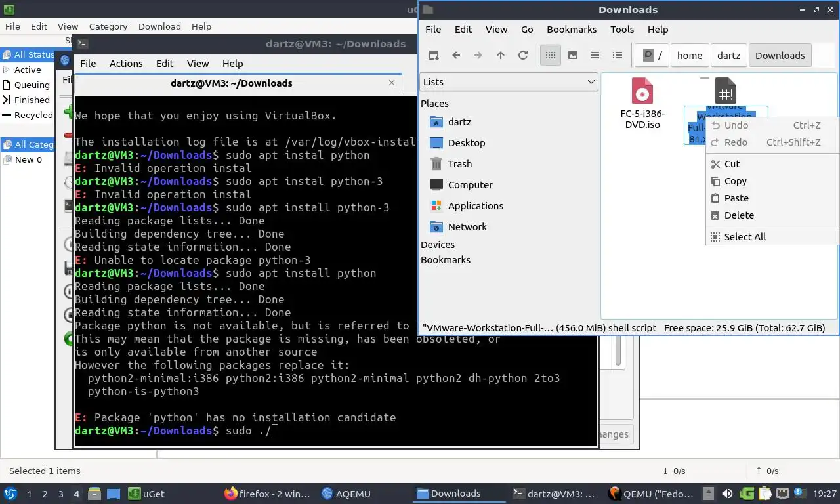Open the terminal's View menu

(x=198, y=64)
